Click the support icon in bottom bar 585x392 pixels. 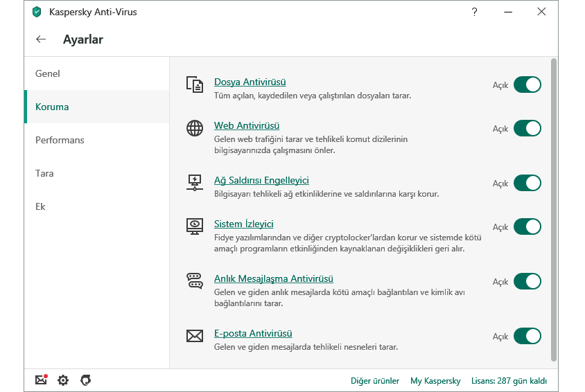86,380
